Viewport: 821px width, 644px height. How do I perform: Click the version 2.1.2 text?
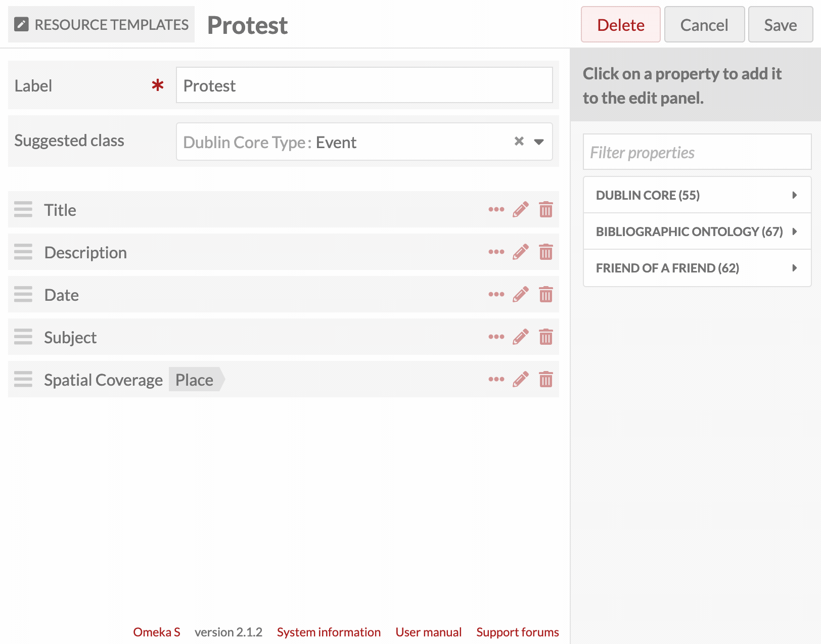(229, 632)
